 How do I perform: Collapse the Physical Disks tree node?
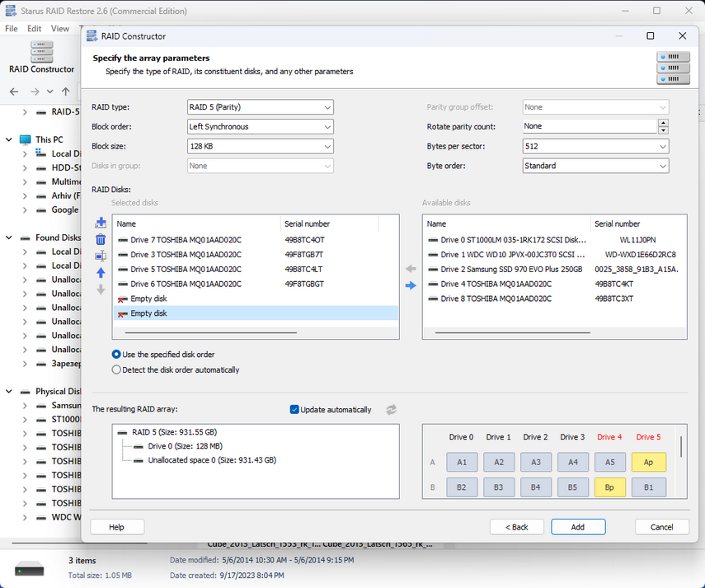(9, 391)
